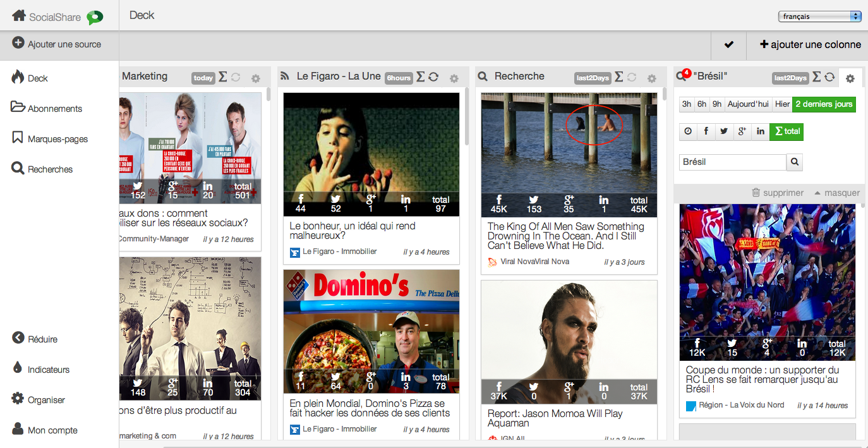868x448 pixels.
Task: Click the folder icon beside Abonnements
Action: coord(18,107)
